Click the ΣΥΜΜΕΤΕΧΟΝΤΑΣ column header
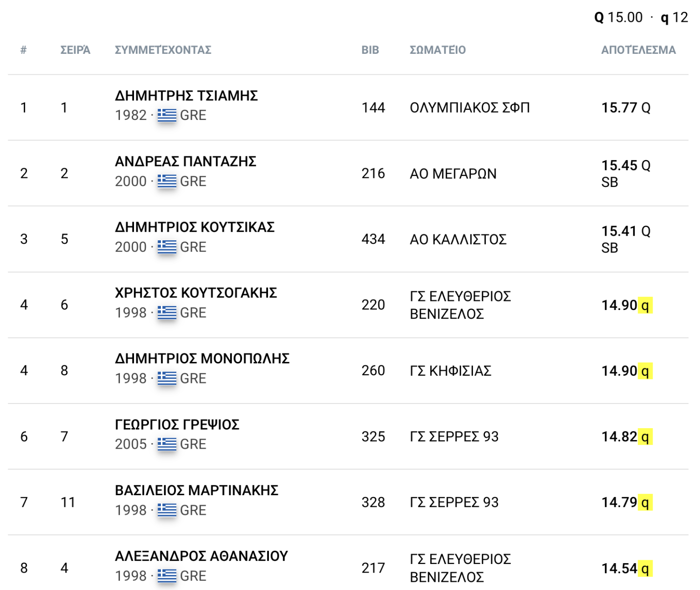 coord(163,50)
